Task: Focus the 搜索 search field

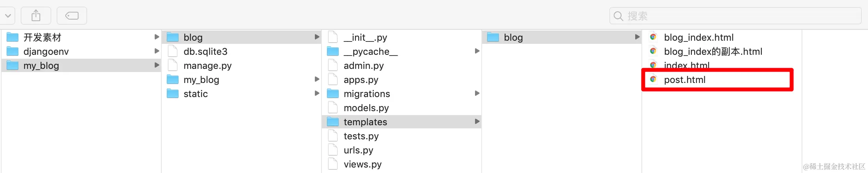Action: [735, 16]
